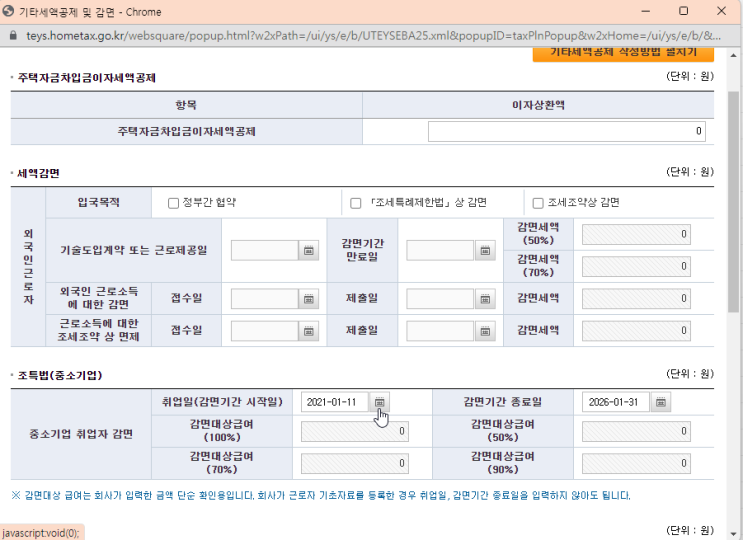743x540 pixels.
Task: Click the 주택자금차입금이자세액공제 section heading
Action: point(87,78)
